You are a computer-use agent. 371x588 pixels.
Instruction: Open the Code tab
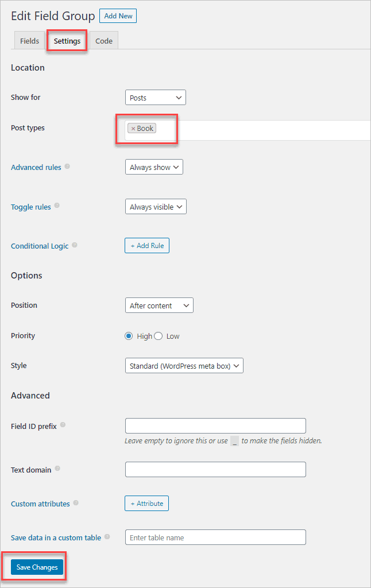(x=104, y=41)
